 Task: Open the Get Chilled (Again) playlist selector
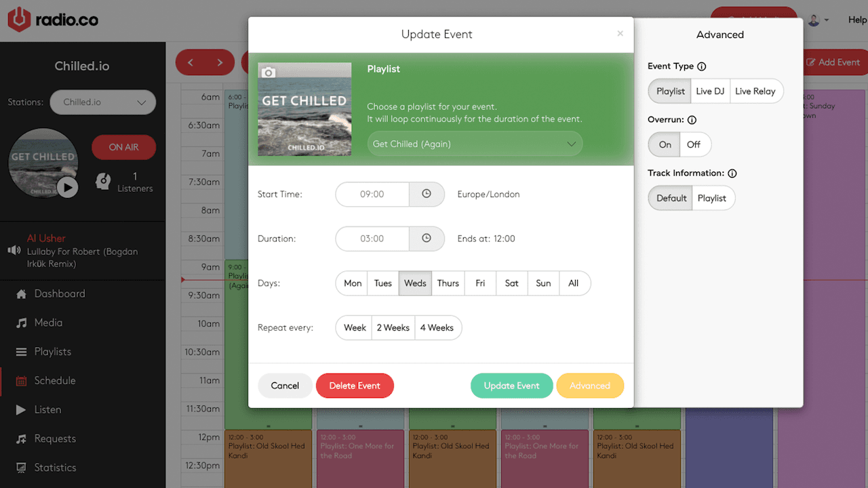click(474, 144)
